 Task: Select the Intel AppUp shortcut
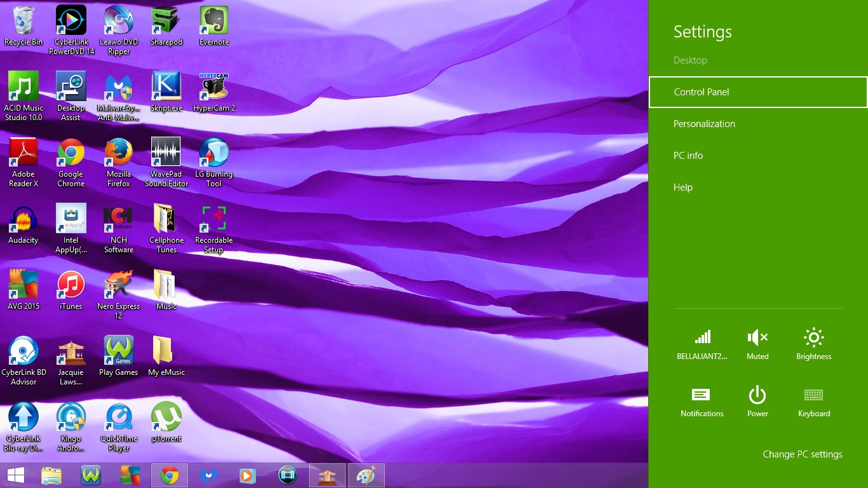pos(71,228)
